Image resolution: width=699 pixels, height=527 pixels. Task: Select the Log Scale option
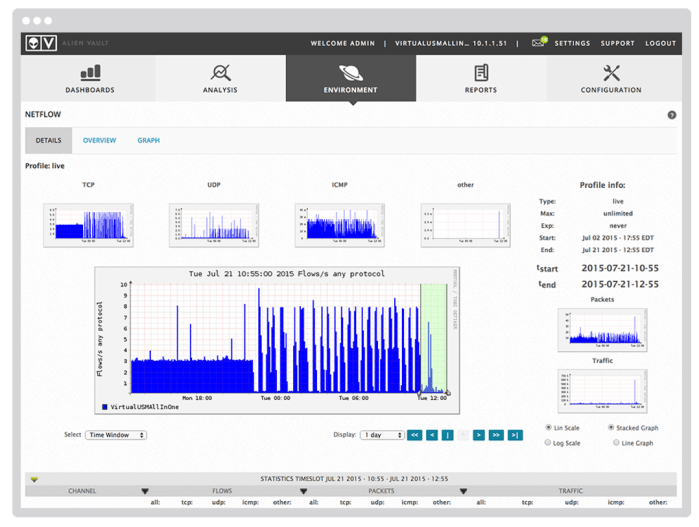point(549,443)
